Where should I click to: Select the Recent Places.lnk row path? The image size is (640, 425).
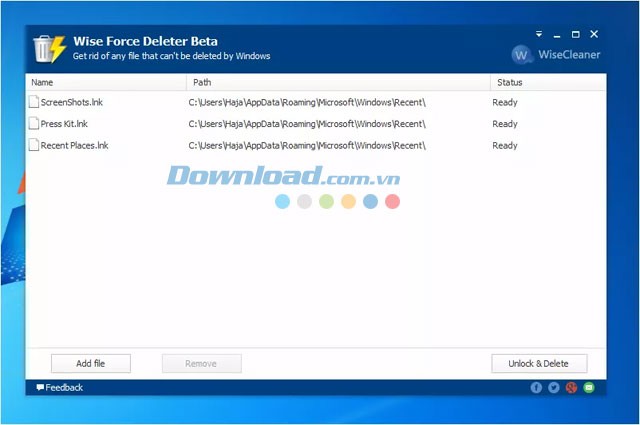coord(307,146)
